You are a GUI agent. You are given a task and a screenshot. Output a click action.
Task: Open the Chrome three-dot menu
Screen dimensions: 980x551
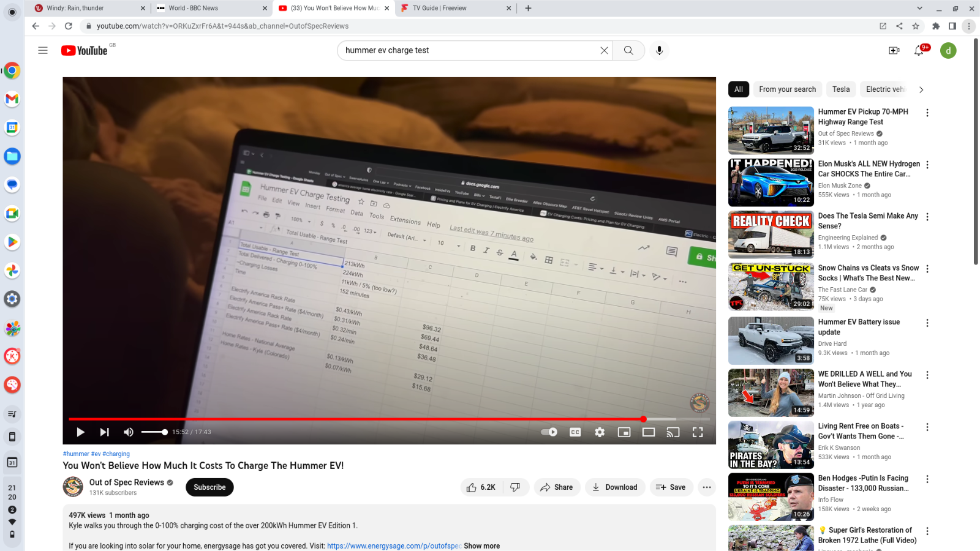[968, 26]
